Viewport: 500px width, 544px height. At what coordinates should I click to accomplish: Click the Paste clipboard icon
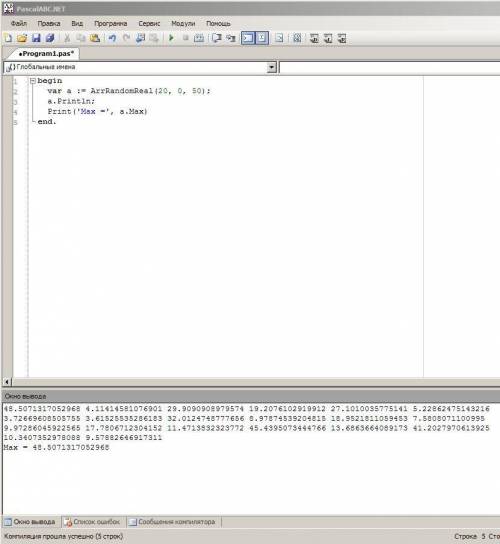[x=95, y=38]
